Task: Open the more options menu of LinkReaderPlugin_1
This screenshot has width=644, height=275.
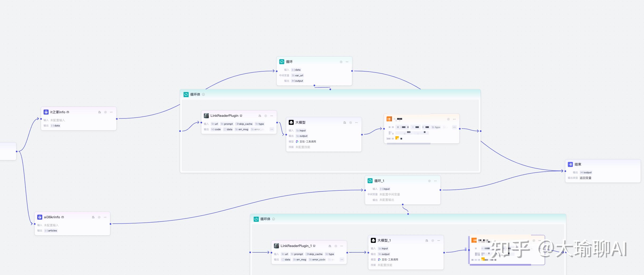Action: coord(342,246)
